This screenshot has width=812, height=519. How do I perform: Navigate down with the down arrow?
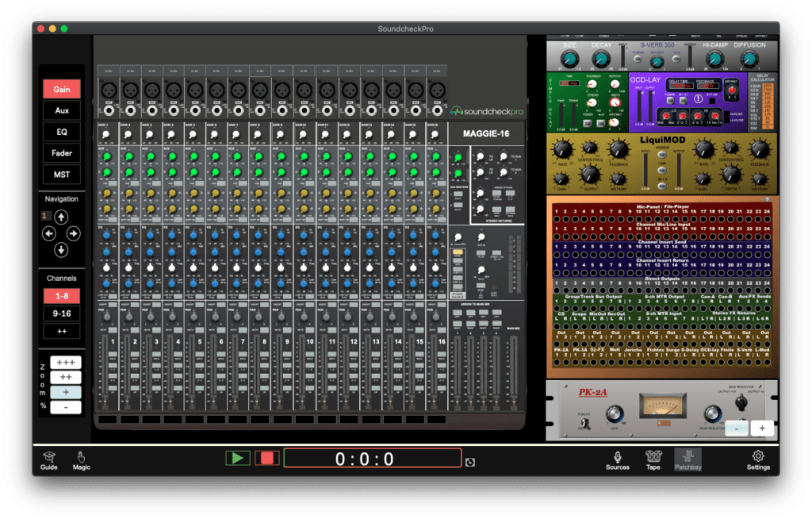coord(61,251)
